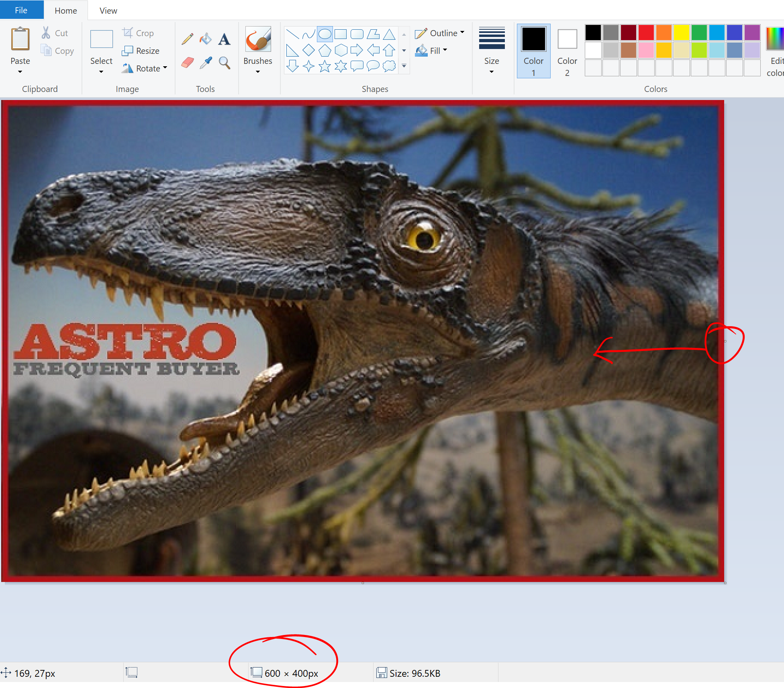Click the Resize button
The width and height of the screenshot is (784, 688).
(141, 51)
